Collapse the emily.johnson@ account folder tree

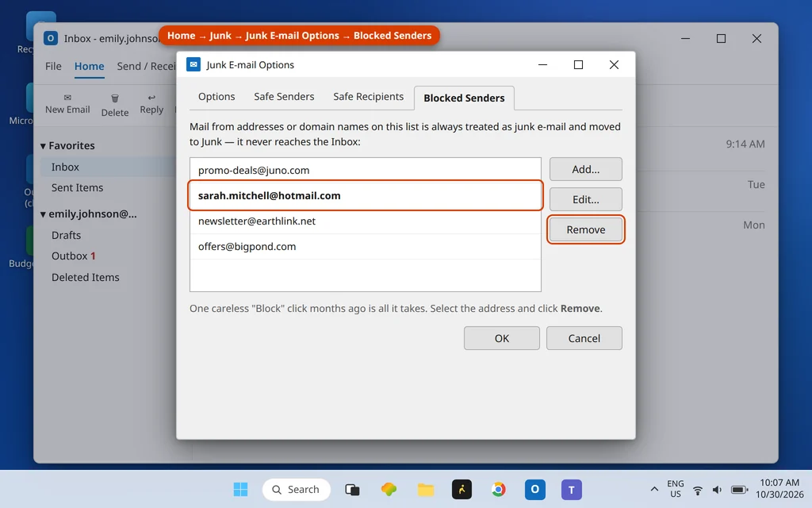point(43,214)
